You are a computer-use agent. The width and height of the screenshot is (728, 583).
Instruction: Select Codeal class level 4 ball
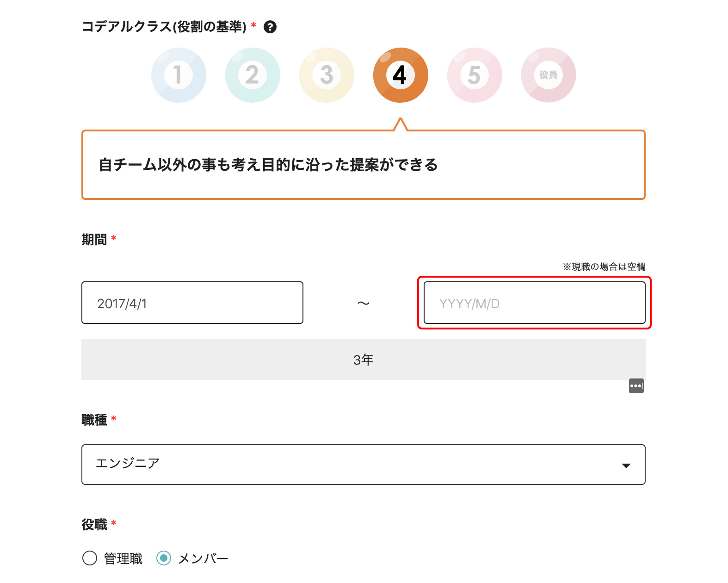coord(401,75)
